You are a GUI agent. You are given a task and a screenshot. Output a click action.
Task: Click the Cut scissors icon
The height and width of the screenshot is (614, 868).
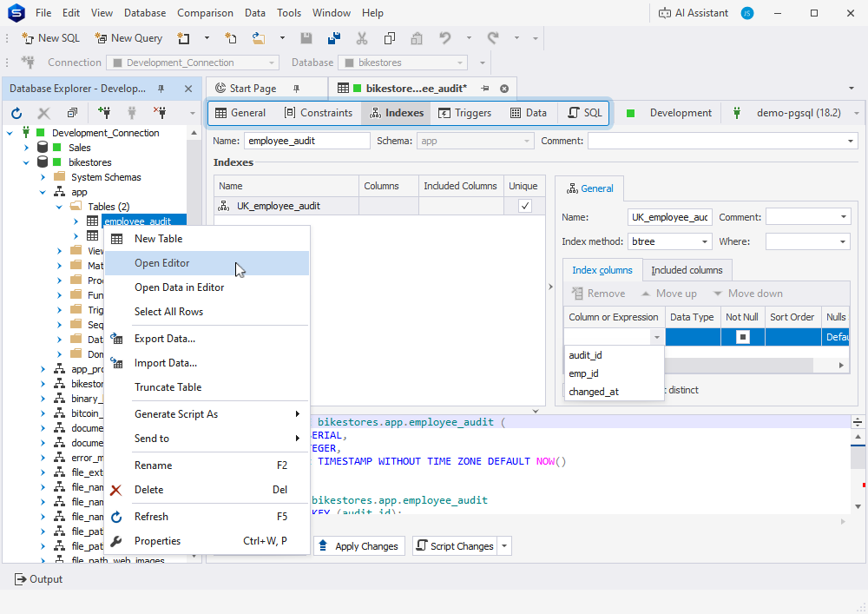click(x=362, y=38)
